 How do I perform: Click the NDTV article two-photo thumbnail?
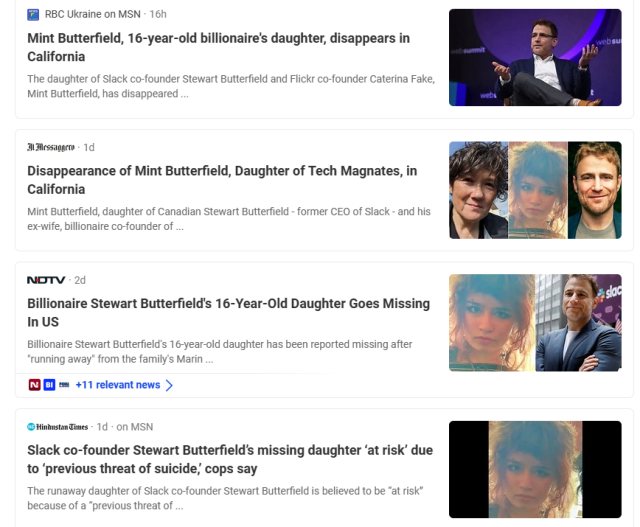pos(535,323)
